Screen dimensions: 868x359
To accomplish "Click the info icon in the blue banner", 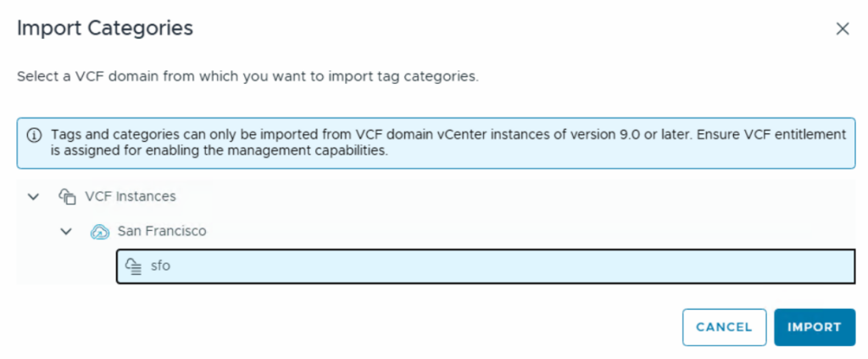I will [x=35, y=136].
